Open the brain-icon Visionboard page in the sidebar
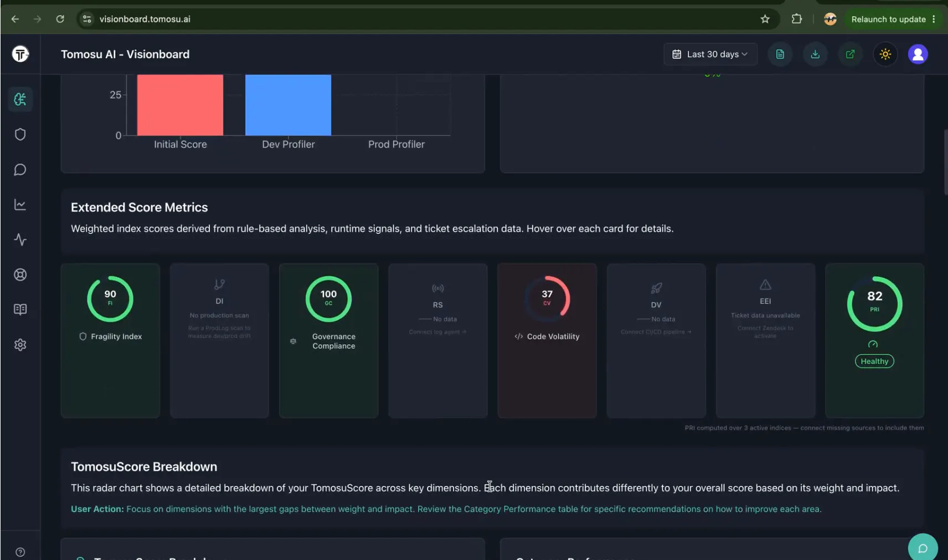 (x=20, y=100)
